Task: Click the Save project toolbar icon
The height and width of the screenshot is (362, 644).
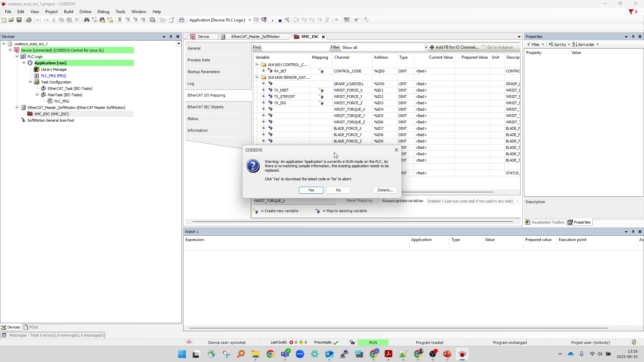Action: coord(19,20)
